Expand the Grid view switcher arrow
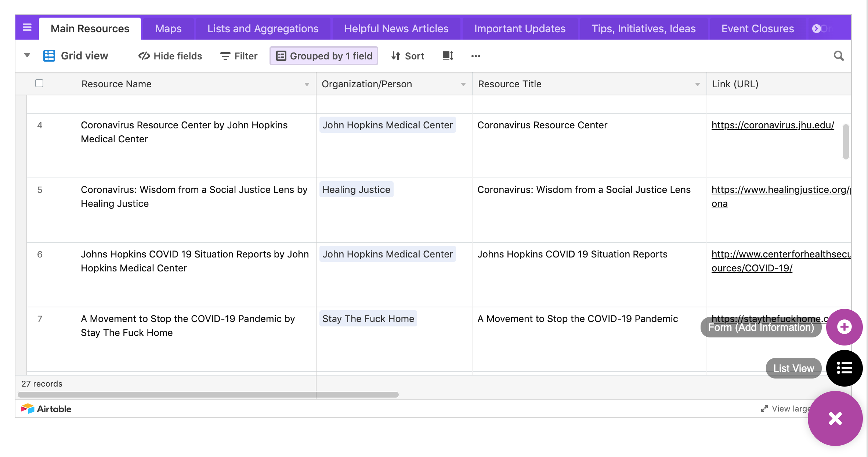This screenshot has height=457, width=868. click(x=27, y=55)
